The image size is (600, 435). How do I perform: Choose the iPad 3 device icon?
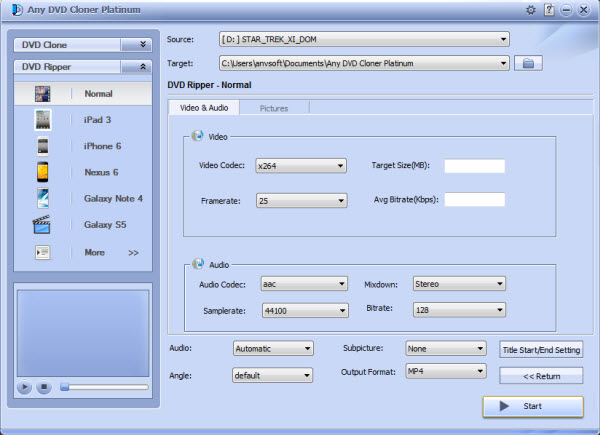point(42,120)
